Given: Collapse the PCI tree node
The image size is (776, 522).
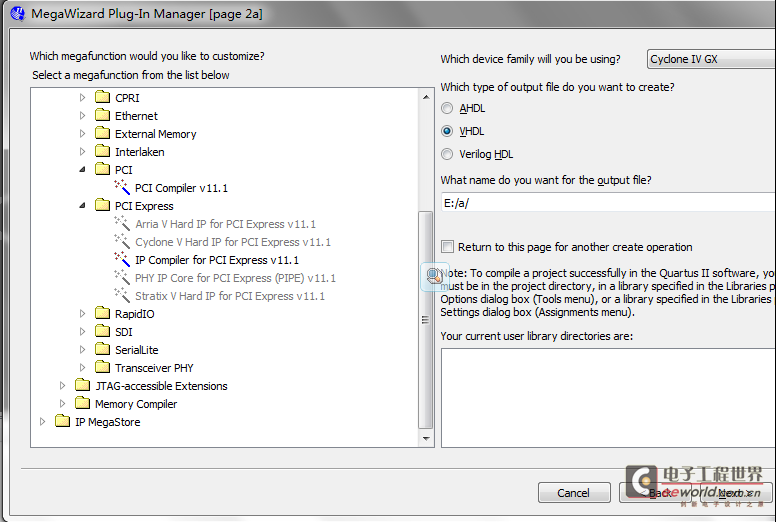Looking at the screenshot, I should pos(83,170).
